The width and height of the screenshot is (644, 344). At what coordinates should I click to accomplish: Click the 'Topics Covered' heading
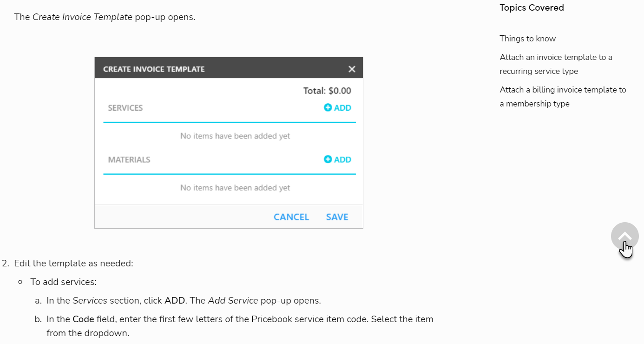point(532,7)
